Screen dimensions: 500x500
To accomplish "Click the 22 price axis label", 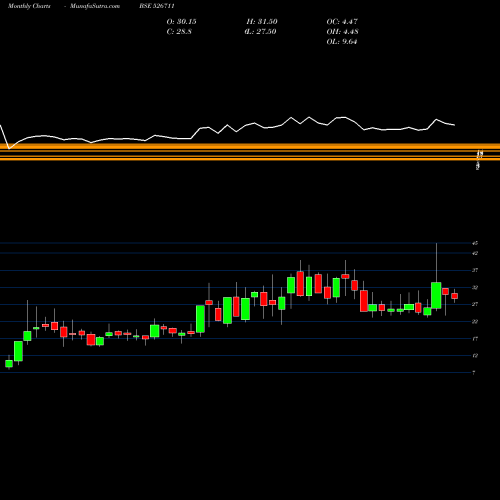I will pos(475,321).
